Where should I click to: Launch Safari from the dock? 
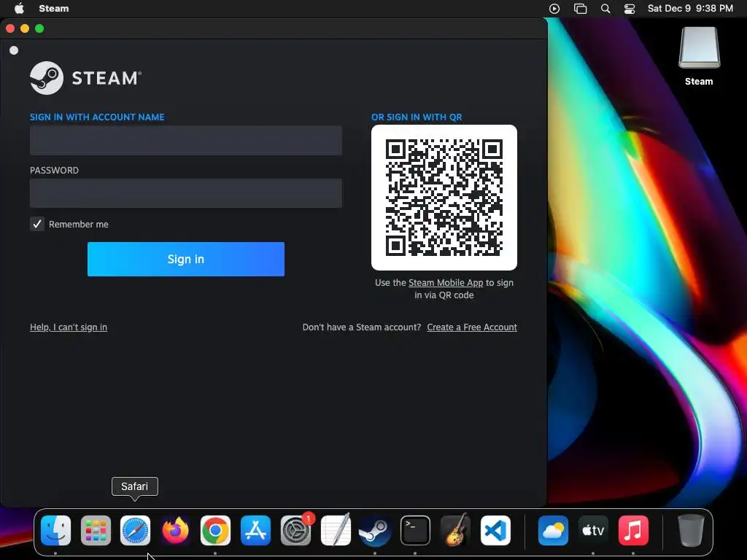[x=135, y=531]
